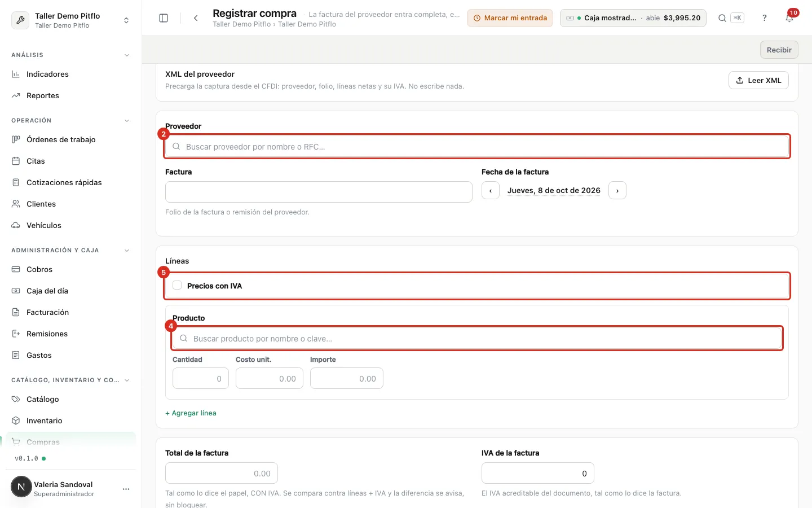Click the Gastos receipt icon
The width and height of the screenshot is (812, 508).
click(16, 355)
